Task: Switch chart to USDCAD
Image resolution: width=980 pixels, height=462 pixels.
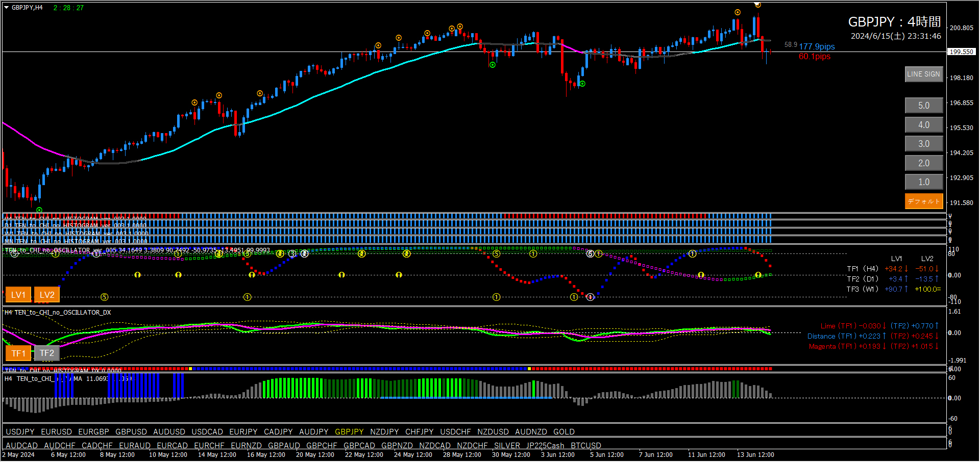Action: point(207,432)
